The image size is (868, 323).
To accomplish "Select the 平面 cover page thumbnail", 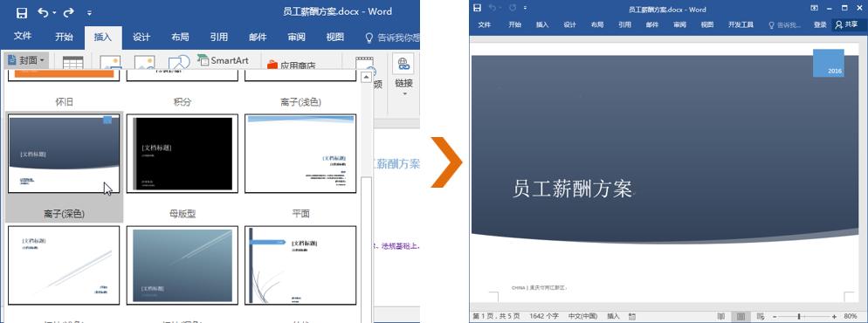I will coord(300,153).
